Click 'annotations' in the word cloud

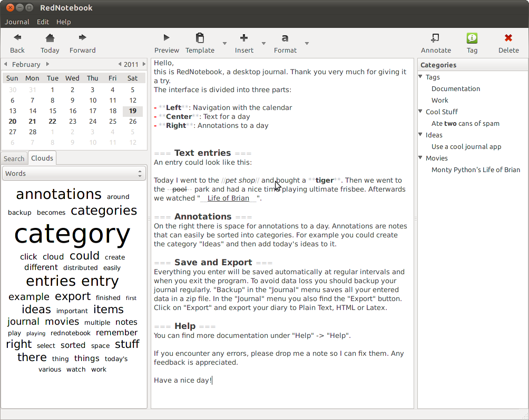tap(58, 194)
